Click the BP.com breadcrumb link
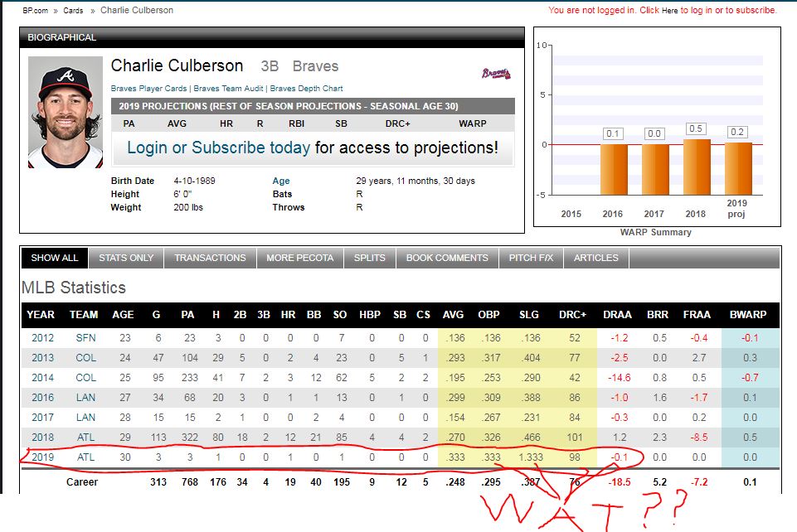This screenshot has width=797, height=532. pyautogui.click(x=36, y=10)
